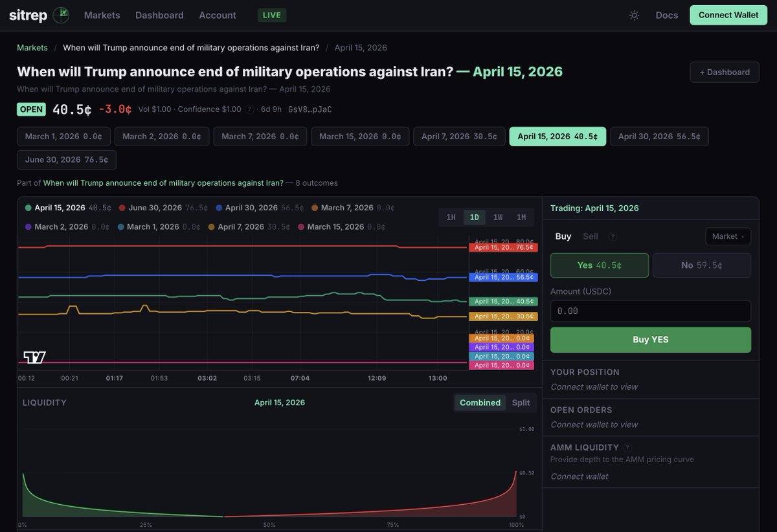777x532 pixels.
Task: Click the Buy YES button
Action: (x=651, y=340)
